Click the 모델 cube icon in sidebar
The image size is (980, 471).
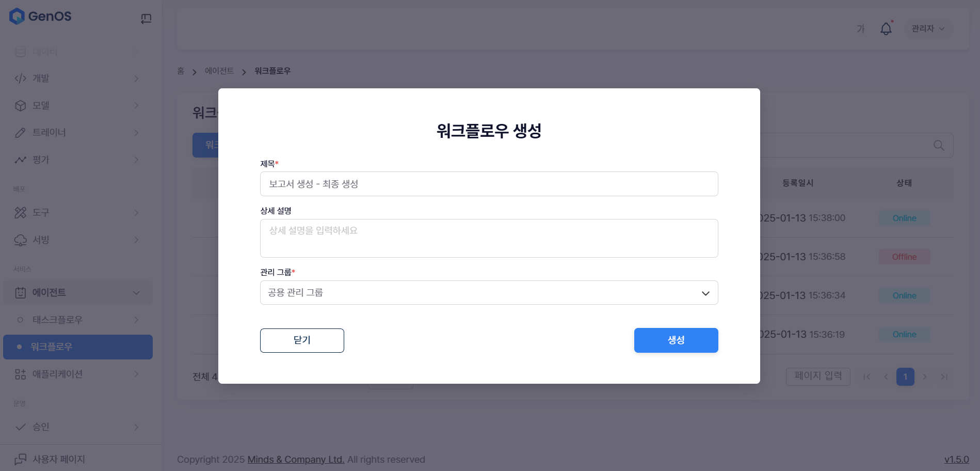pyautogui.click(x=20, y=106)
